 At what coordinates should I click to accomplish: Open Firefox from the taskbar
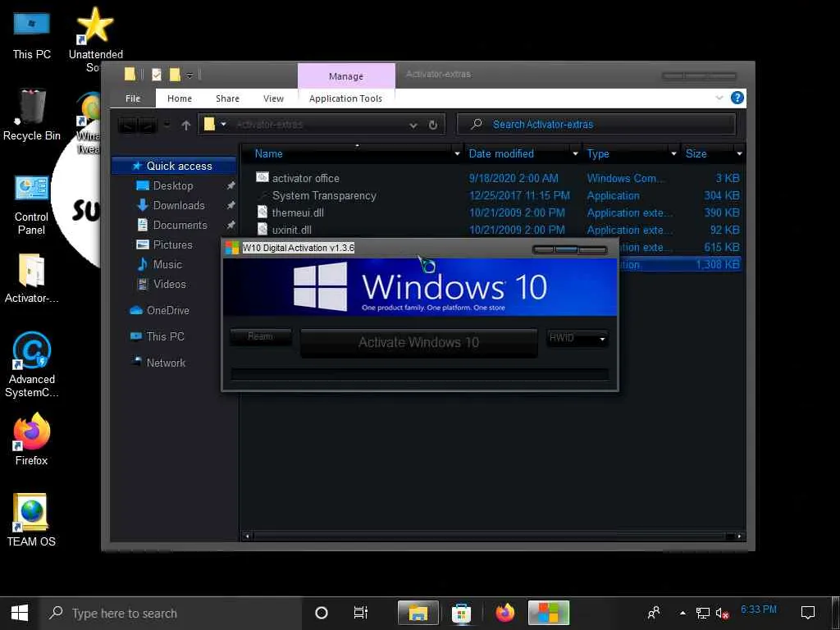[x=504, y=613]
